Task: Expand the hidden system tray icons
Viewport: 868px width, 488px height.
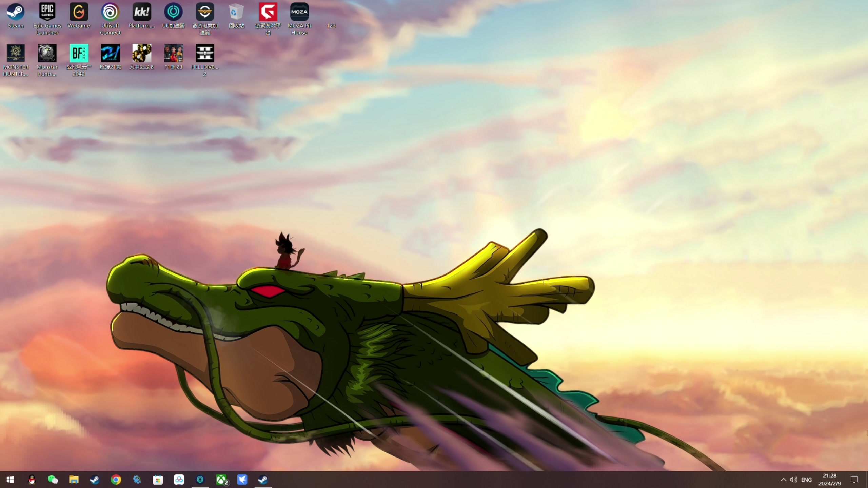Action: coord(783,480)
